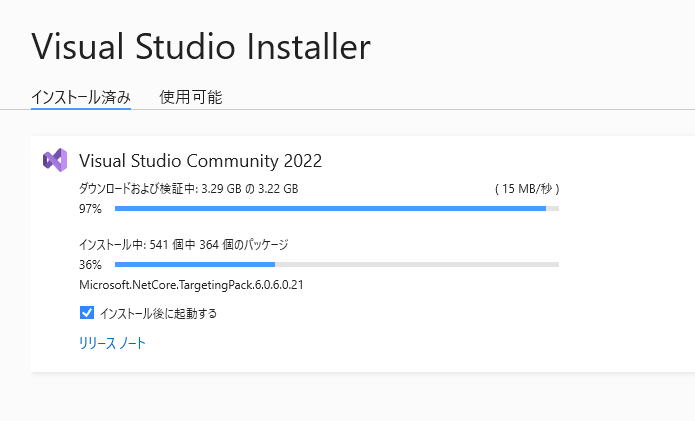The width and height of the screenshot is (695, 421).
Task: Select the Visual Studio Community 2022 product name
Action: pos(200,160)
